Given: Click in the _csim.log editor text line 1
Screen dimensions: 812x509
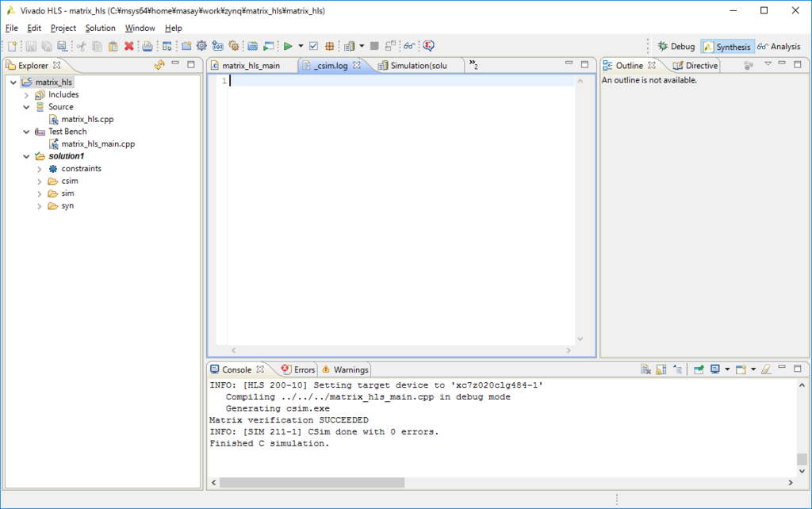Looking at the screenshot, I should click(x=402, y=81).
